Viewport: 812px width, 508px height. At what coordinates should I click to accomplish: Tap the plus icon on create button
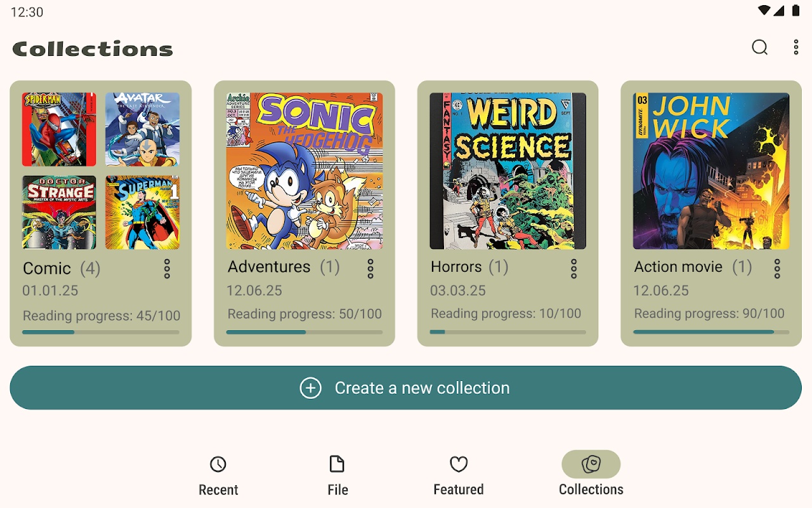point(310,388)
